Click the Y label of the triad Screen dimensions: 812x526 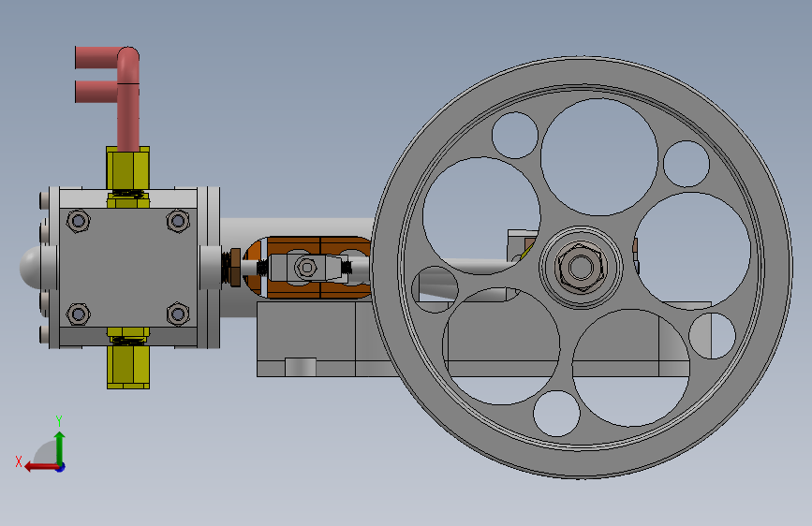59,420
